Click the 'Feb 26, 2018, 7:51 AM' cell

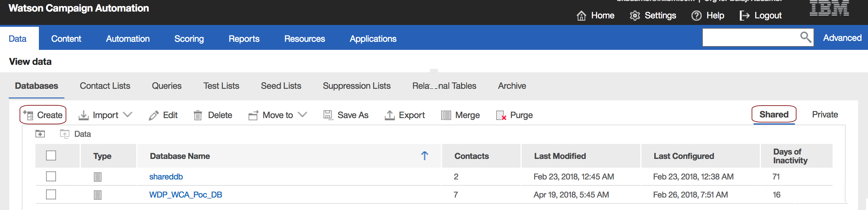[690, 195]
